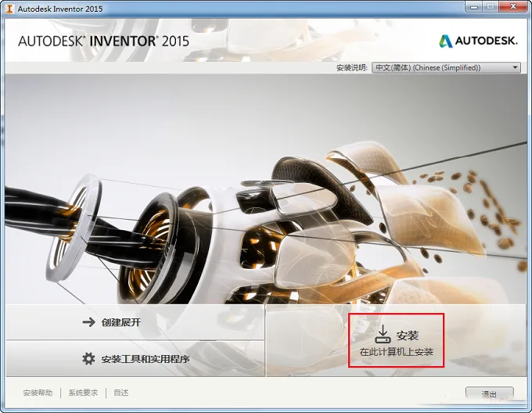Click the Inventor icon in title bar
532x413 pixels.
[10, 9]
